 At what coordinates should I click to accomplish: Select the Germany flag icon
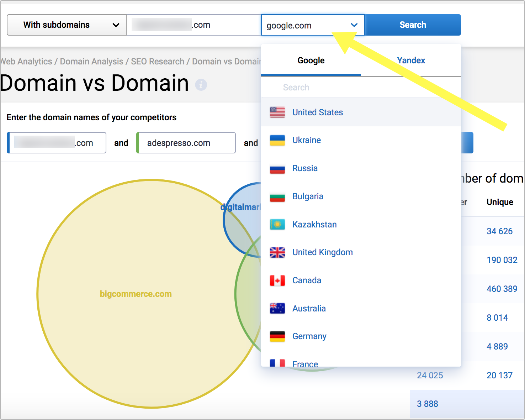277,336
